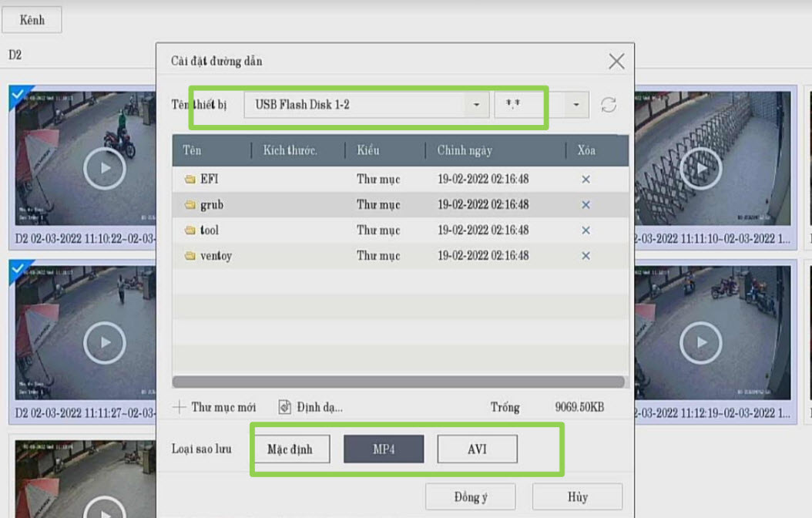
Task: Click the format disk icon (Định dạ...)
Action: click(x=285, y=407)
